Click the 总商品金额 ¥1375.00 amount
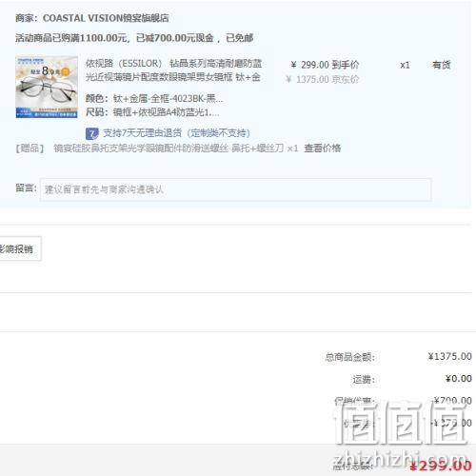 [x=449, y=356]
